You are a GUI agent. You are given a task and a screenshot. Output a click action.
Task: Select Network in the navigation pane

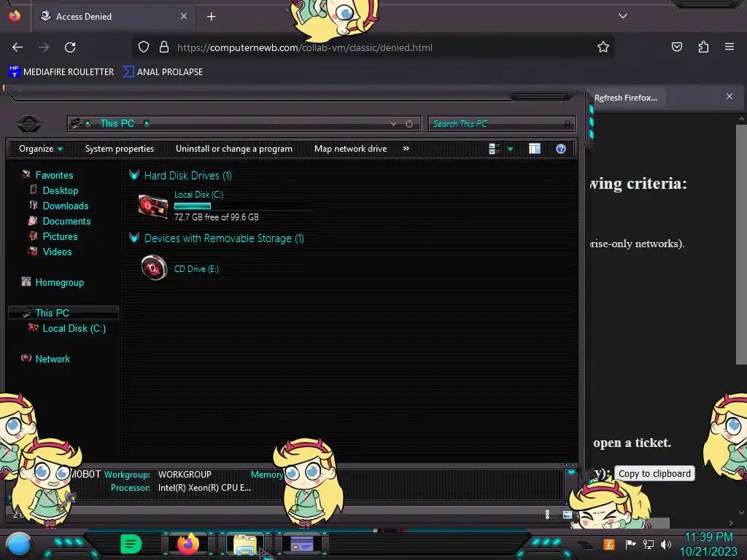point(53,359)
